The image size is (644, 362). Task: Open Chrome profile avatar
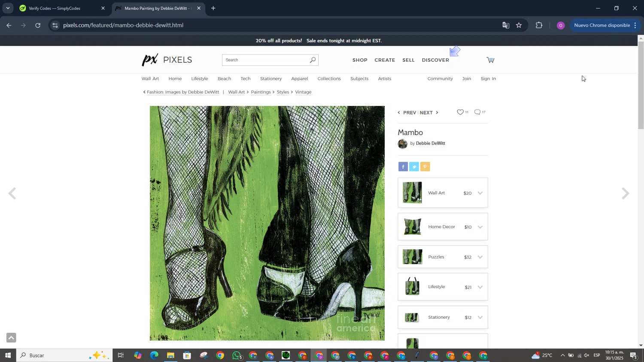tap(561, 25)
